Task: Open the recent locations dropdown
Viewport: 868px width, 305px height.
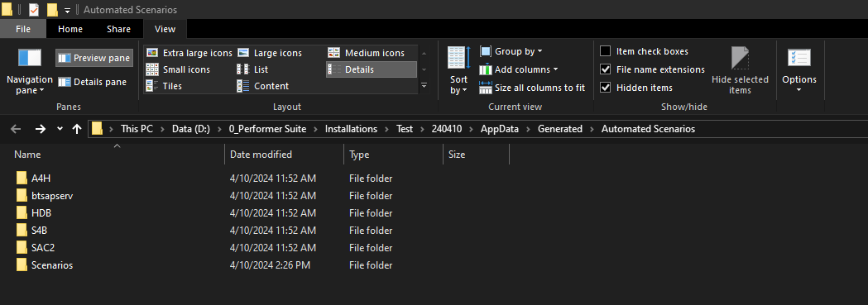Action: tap(60, 129)
